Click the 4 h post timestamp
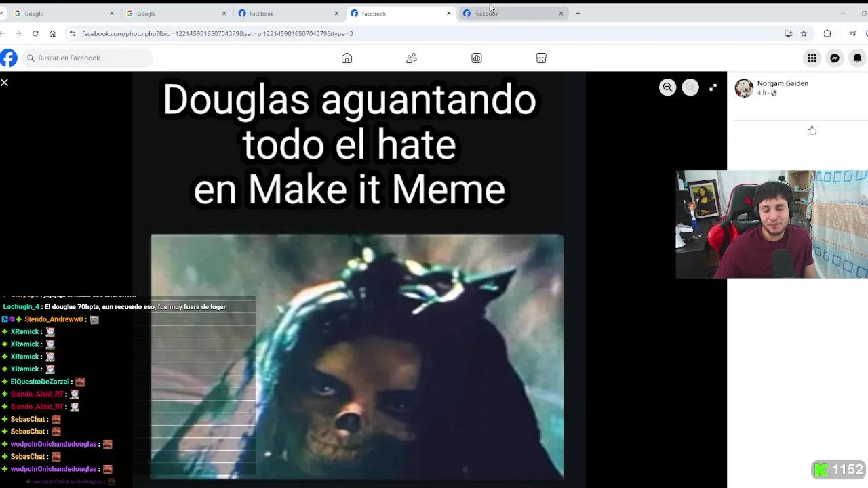This screenshot has width=868, height=488. pos(762,93)
